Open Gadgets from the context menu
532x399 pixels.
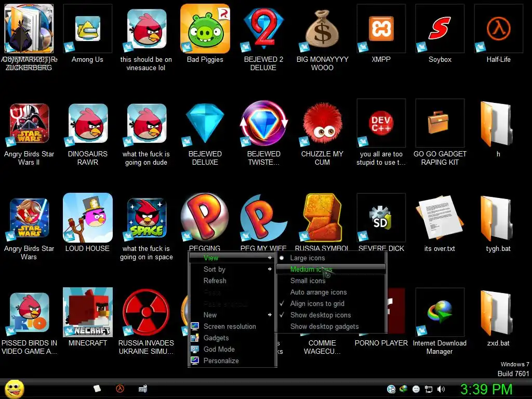click(232, 338)
